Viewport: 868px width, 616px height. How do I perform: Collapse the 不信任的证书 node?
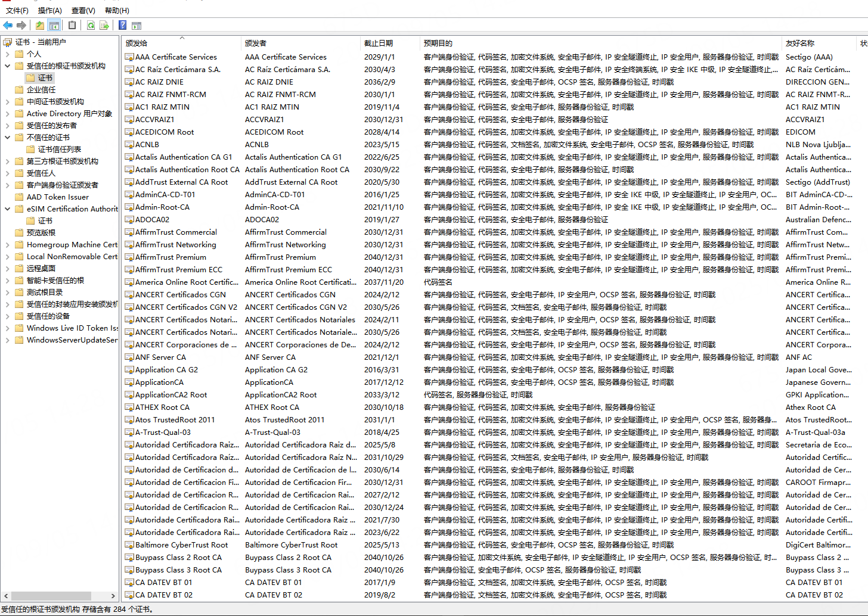click(8, 137)
